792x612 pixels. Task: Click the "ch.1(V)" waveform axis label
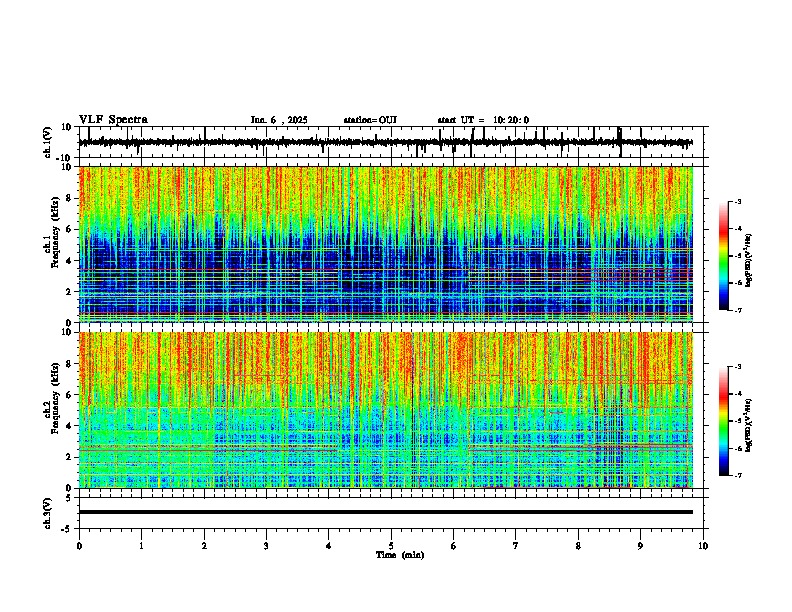point(48,142)
